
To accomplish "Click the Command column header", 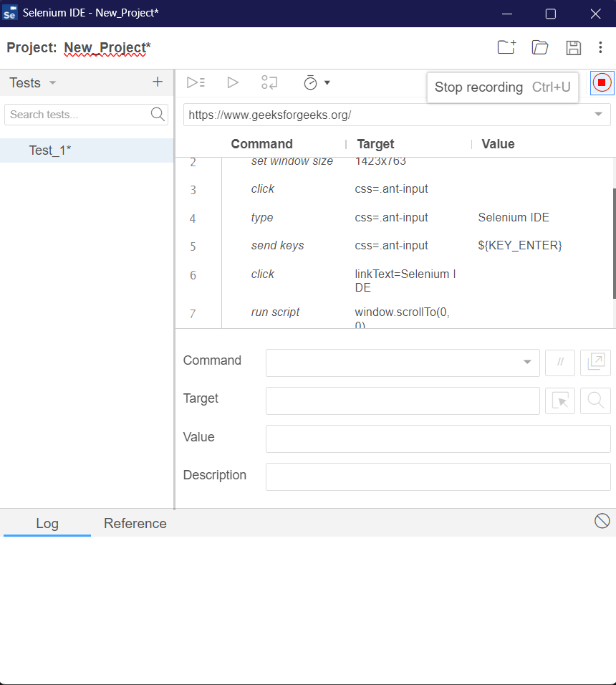I will 261,144.
